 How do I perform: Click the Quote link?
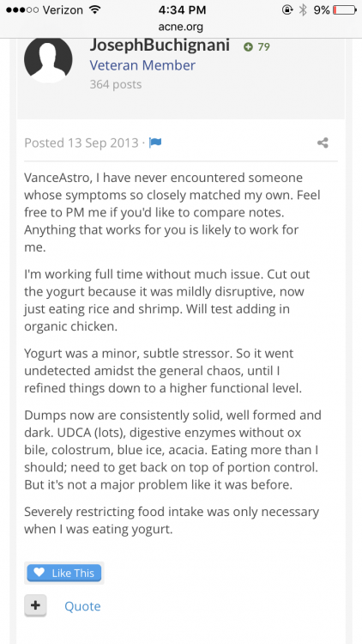[x=82, y=606]
